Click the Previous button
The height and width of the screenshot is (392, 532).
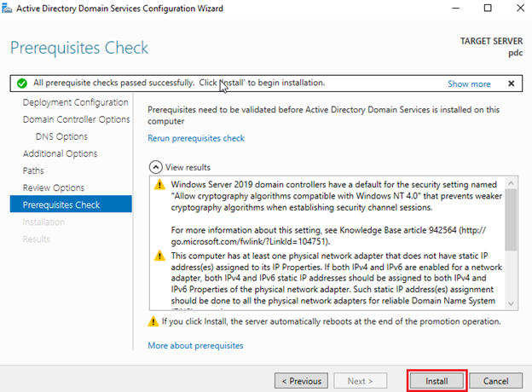click(301, 381)
